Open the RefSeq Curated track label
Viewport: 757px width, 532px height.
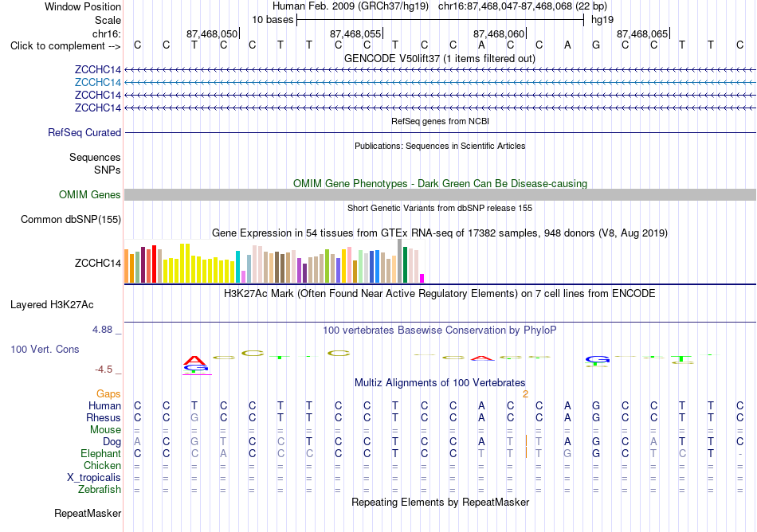84,133
